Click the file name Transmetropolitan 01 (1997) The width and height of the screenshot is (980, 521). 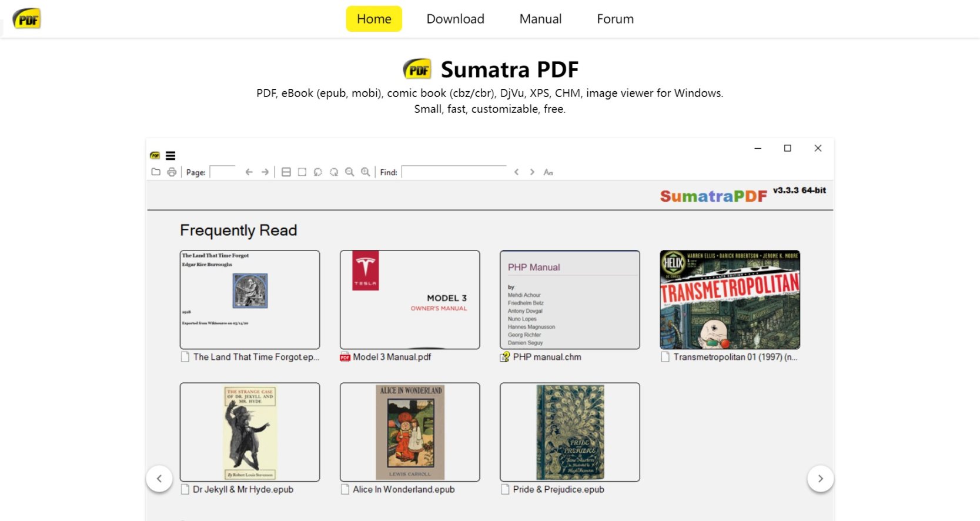(x=735, y=357)
